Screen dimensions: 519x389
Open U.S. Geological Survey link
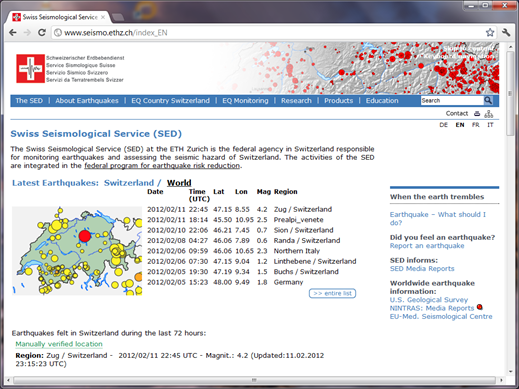(x=429, y=300)
